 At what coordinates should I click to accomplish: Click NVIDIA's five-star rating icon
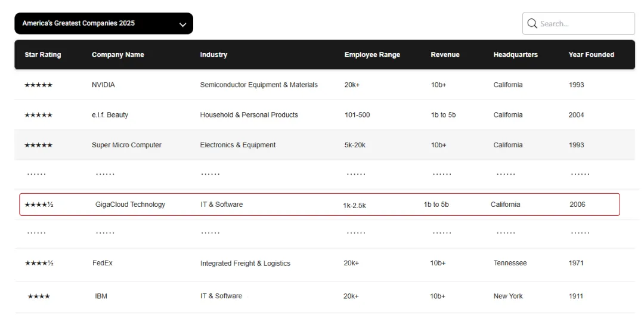38,85
